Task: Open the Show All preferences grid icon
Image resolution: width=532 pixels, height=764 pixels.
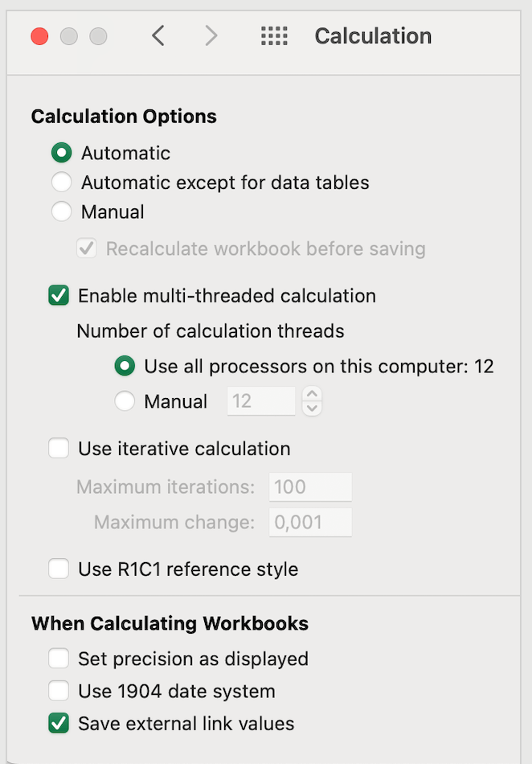Action: [x=274, y=36]
